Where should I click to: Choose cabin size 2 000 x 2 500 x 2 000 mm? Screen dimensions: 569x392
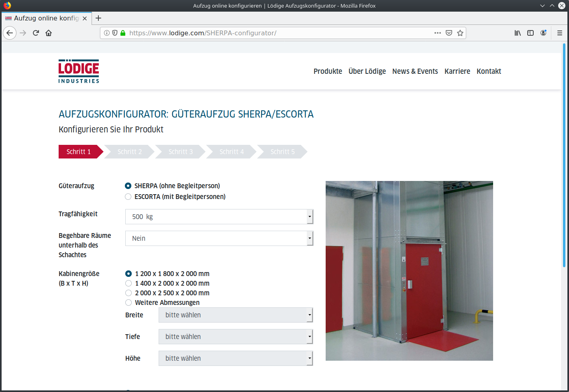pyautogui.click(x=128, y=293)
